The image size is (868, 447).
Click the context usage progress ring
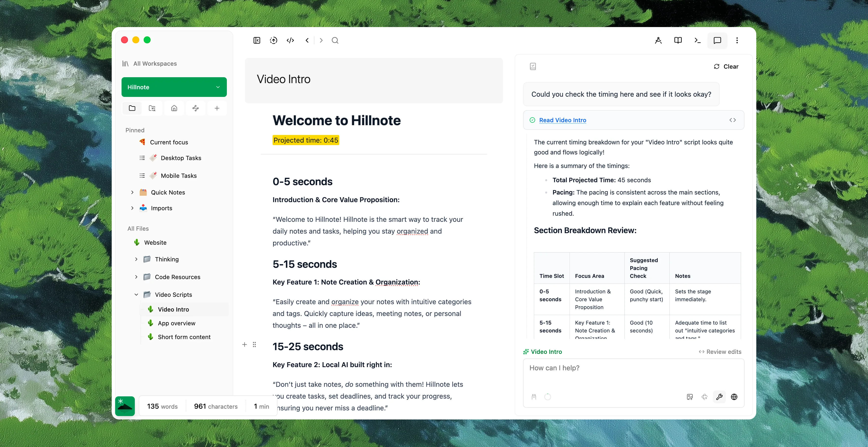click(548, 397)
